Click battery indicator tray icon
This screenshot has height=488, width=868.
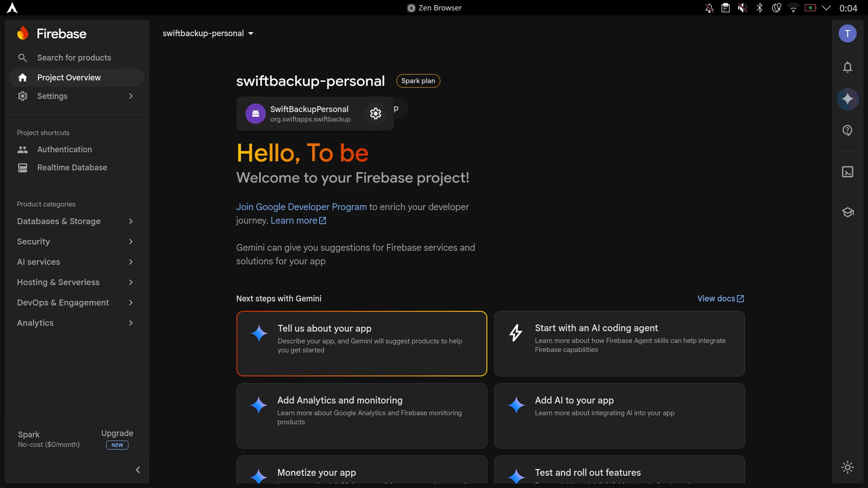tap(810, 8)
